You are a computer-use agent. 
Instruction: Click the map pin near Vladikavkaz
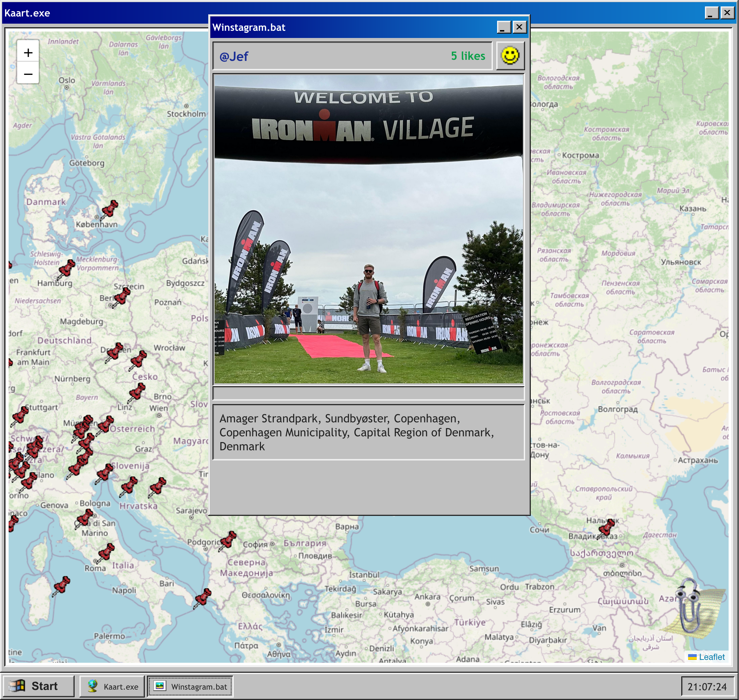point(606,528)
